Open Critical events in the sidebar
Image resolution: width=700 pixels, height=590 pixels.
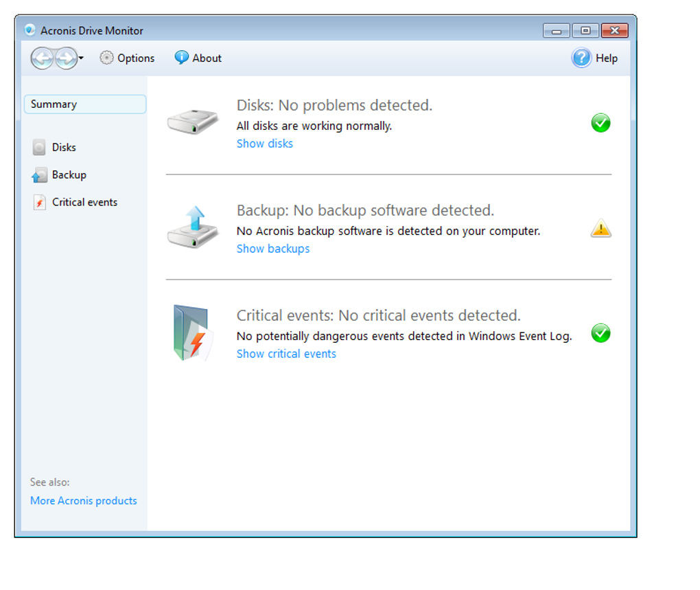[85, 202]
